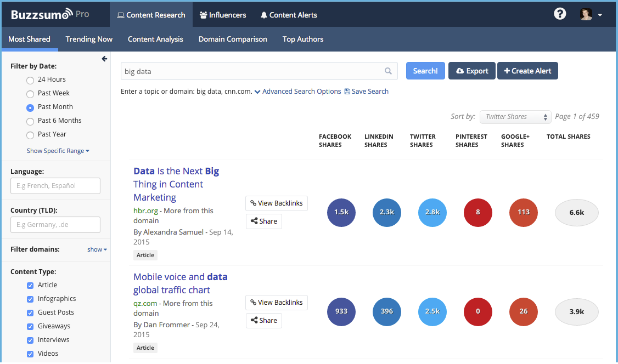Open the Sort by Twitter Shares dropdown
This screenshot has height=364, width=618.
515,117
